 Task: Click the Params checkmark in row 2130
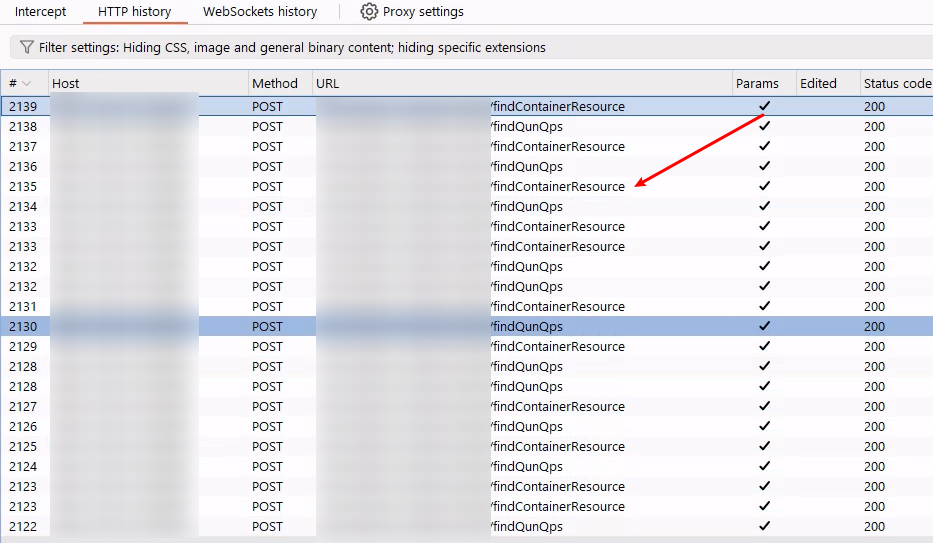[765, 326]
